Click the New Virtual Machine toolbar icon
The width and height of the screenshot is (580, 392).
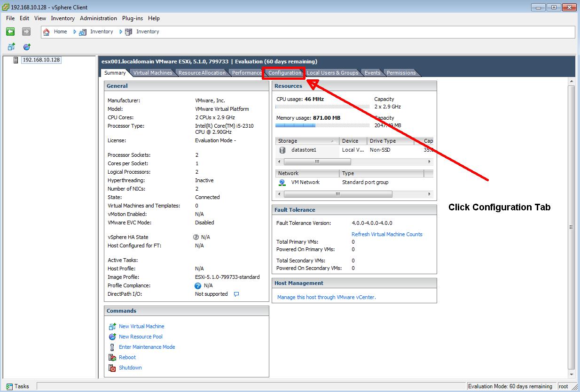[x=11, y=46]
